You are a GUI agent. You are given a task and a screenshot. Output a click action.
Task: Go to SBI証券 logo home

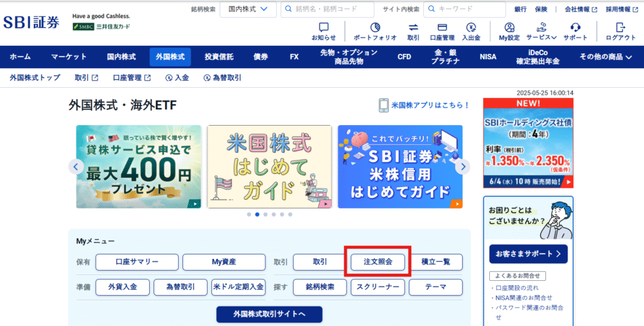31,22
